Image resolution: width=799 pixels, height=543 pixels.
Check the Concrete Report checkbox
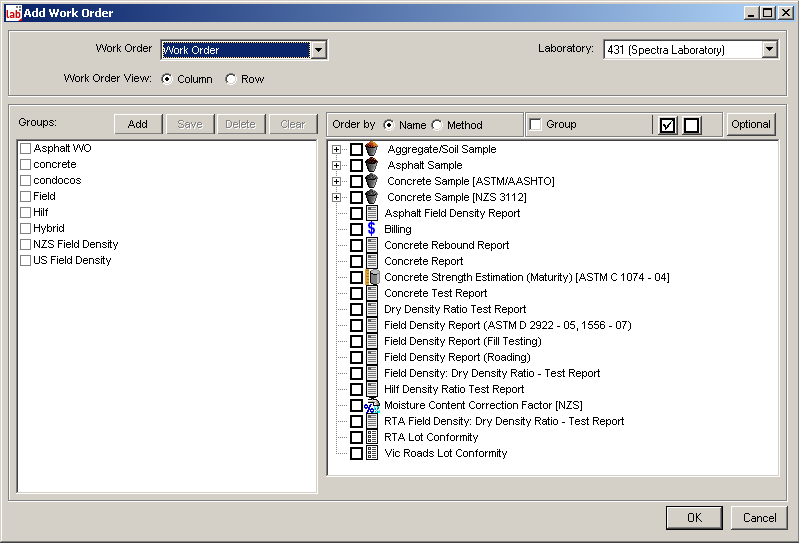pyautogui.click(x=356, y=261)
